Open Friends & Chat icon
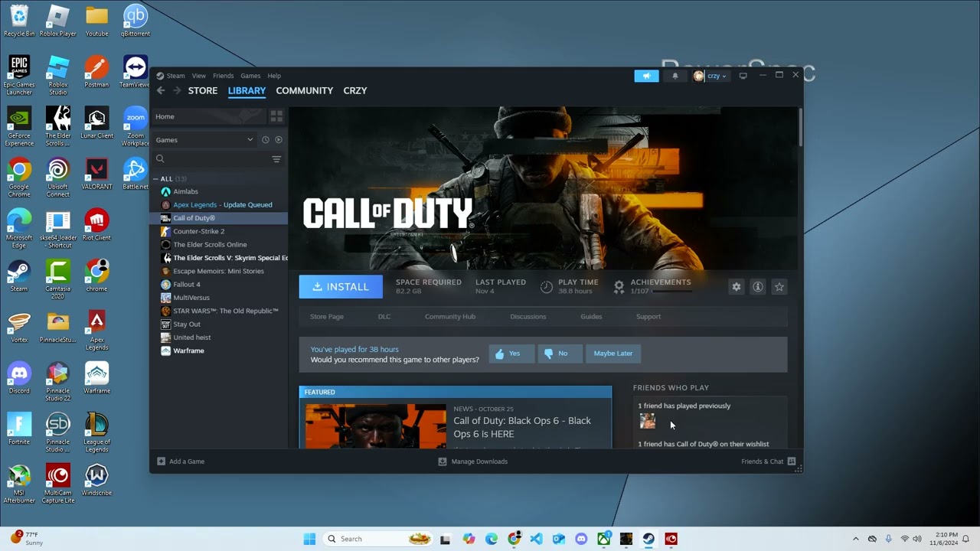Viewport: 980px width, 551px height. click(792, 461)
